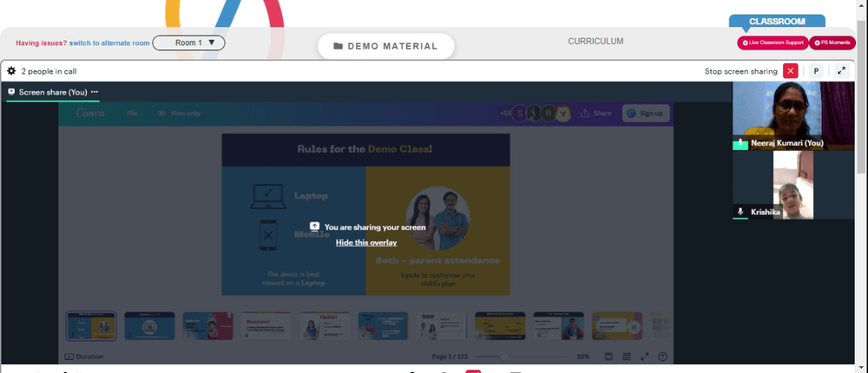The image size is (868, 373).
Task: Select slide thumbnail 8
Action: click(500, 325)
